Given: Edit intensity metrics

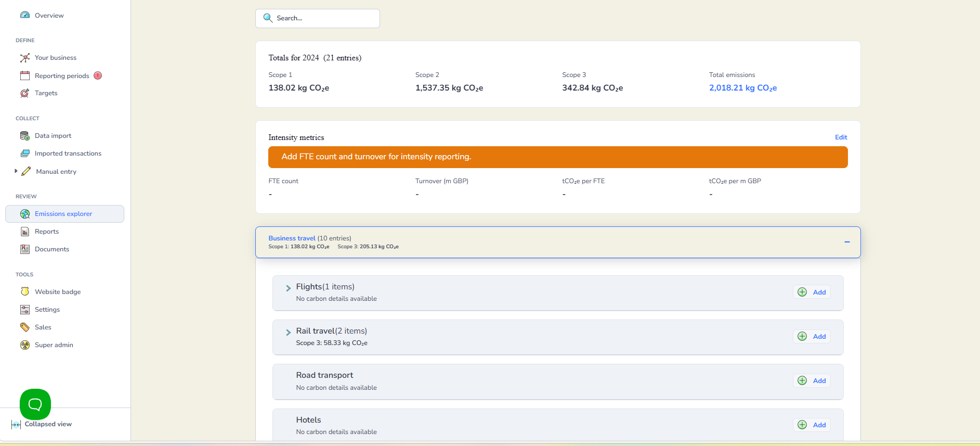Looking at the screenshot, I should (841, 137).
